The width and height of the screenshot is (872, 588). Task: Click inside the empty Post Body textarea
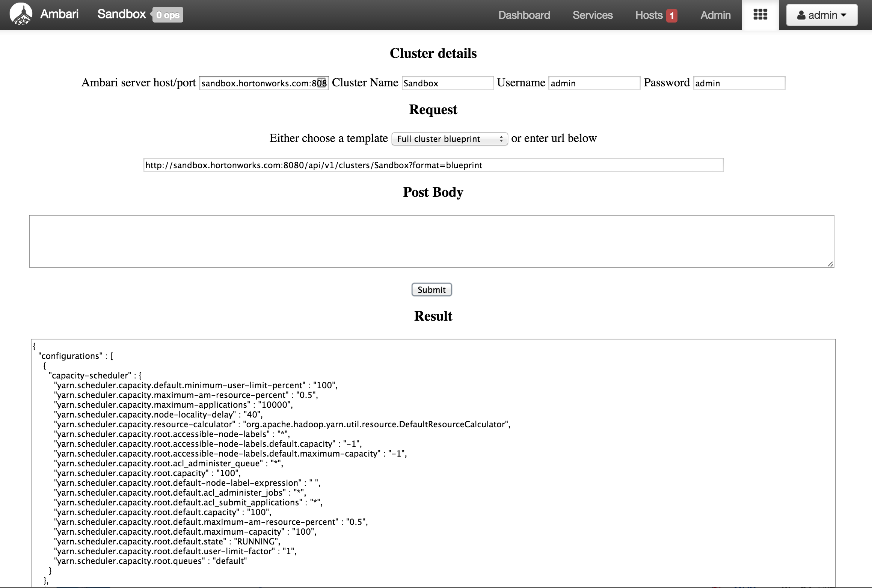click(x=431, y=241)
